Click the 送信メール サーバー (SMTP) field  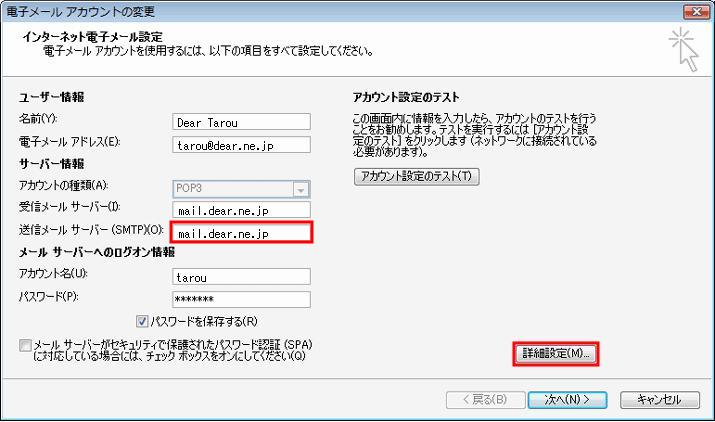click(241, 232)
